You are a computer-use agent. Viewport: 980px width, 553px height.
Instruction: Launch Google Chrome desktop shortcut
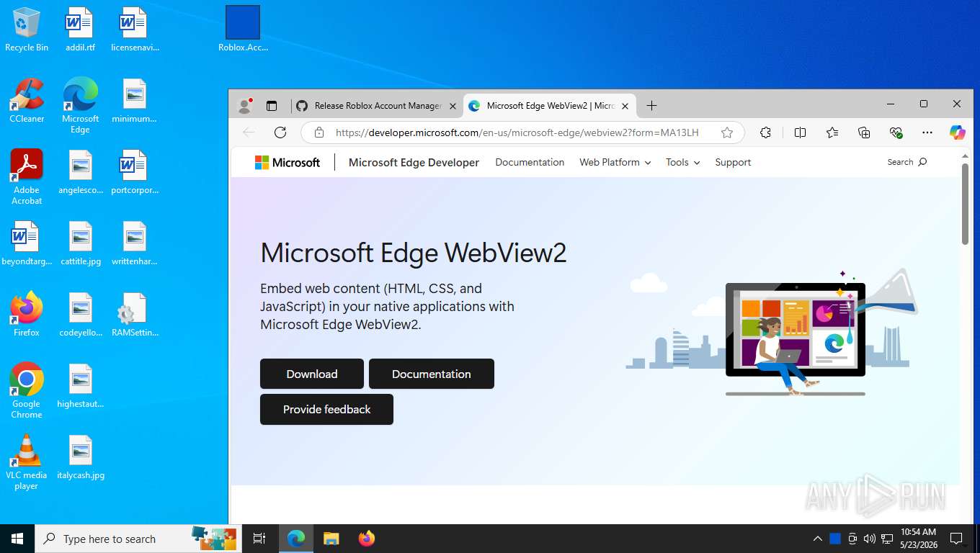27,391
